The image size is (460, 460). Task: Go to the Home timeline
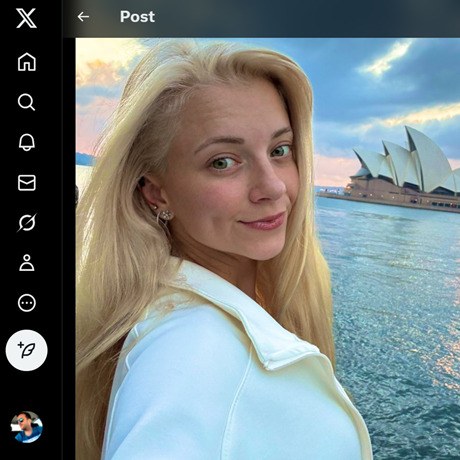(x=27, y=62)
